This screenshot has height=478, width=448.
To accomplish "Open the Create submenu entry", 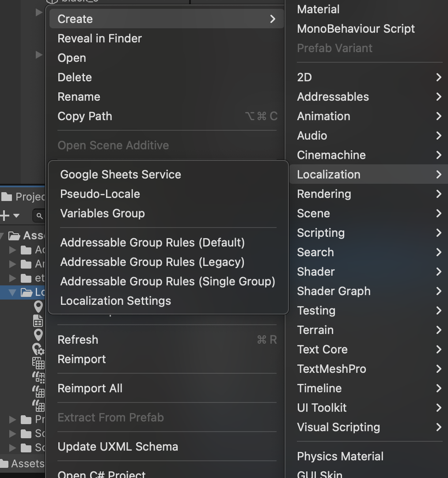I will click(x=167, y=19).
